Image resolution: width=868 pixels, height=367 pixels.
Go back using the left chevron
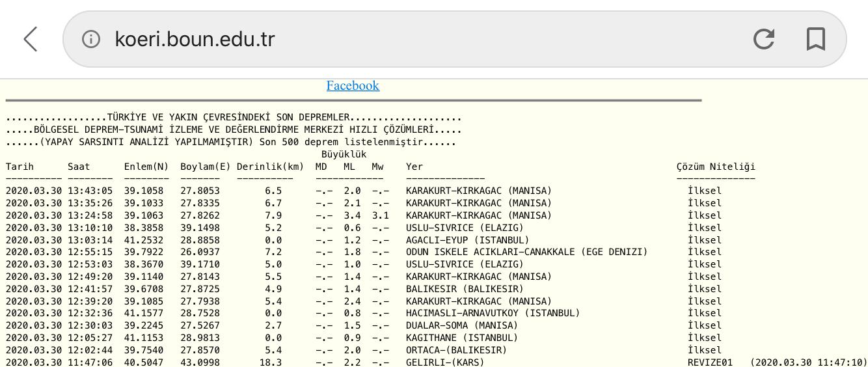click(x=31, y=39)
